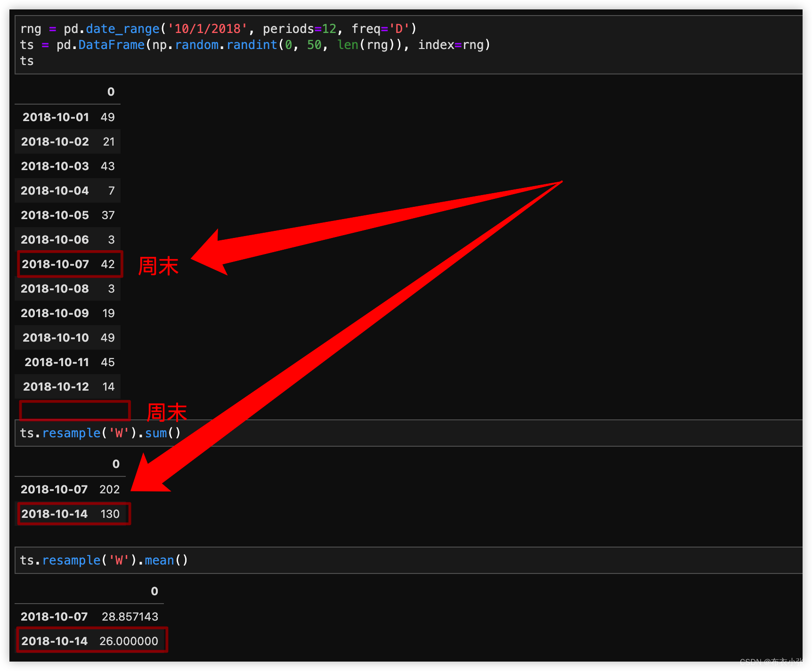Select the 2018-10-09 row label
This screenshot has width=812, height=671.
[55, 313]
